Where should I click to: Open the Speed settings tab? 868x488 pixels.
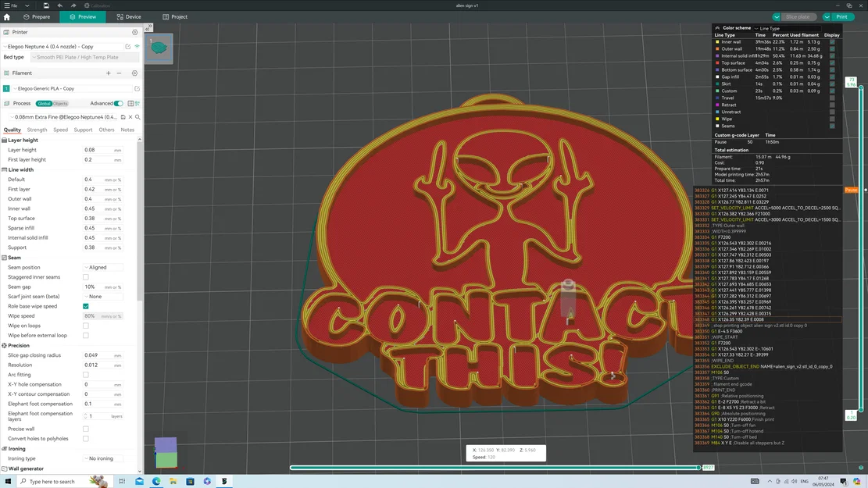pyautogui.click(x=60, y=130)
